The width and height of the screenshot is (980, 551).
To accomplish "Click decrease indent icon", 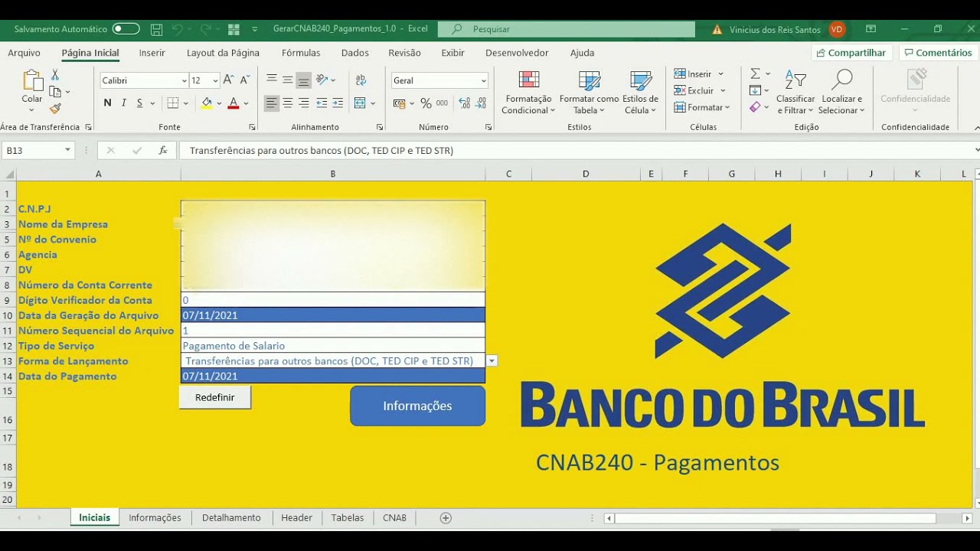I will [322, 103].
